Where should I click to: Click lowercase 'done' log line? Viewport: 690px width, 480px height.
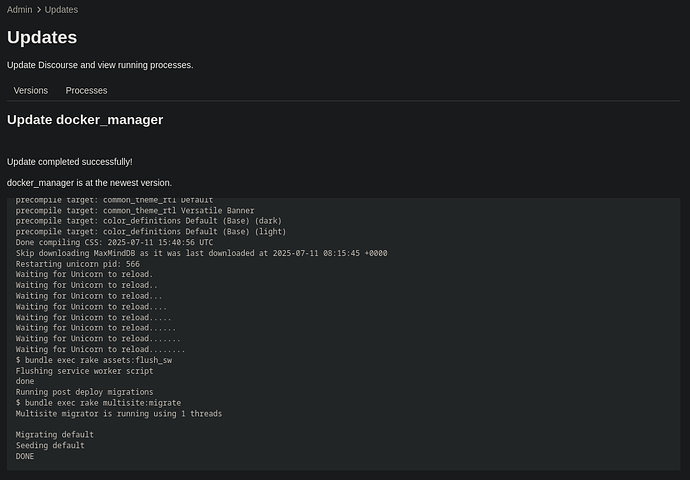pyautogui.click(x=25, y=381)
